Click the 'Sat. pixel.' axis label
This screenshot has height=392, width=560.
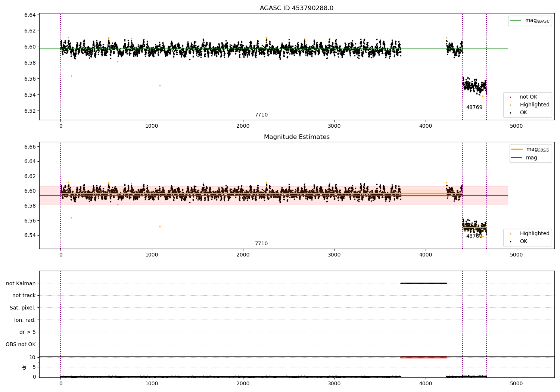point(23,308)
